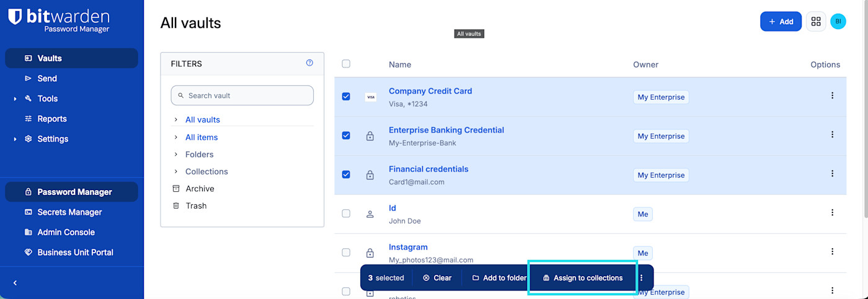
Task: Toggle the select-all checkbox in header
Action: point(346,64)
